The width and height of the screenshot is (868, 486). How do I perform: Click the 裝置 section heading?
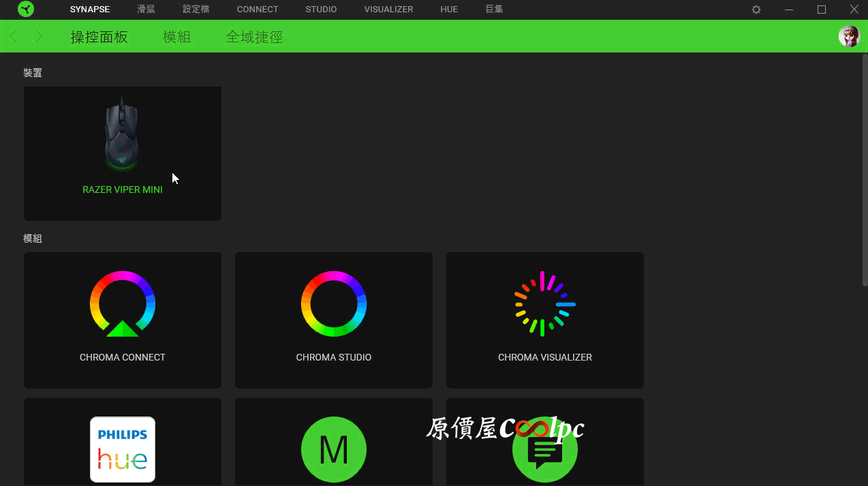[33, 72]
